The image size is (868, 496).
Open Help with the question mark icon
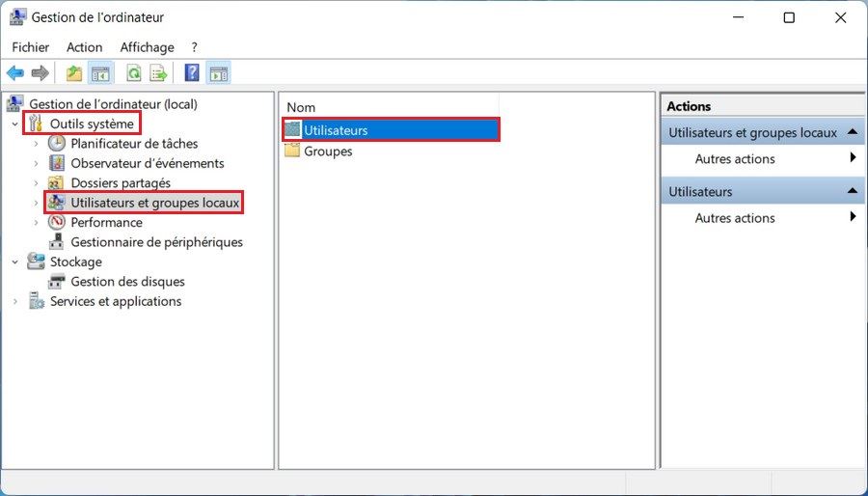click(x=192, y=73)
